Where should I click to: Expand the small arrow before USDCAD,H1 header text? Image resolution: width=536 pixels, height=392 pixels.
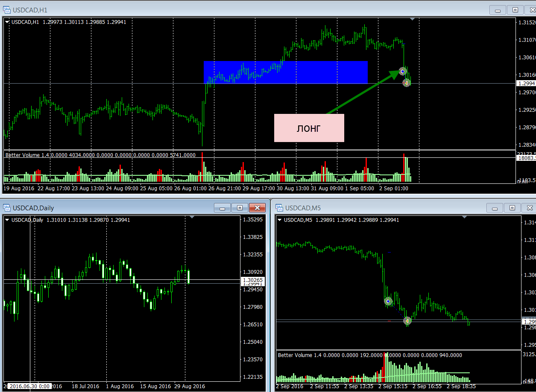point(8,22)
